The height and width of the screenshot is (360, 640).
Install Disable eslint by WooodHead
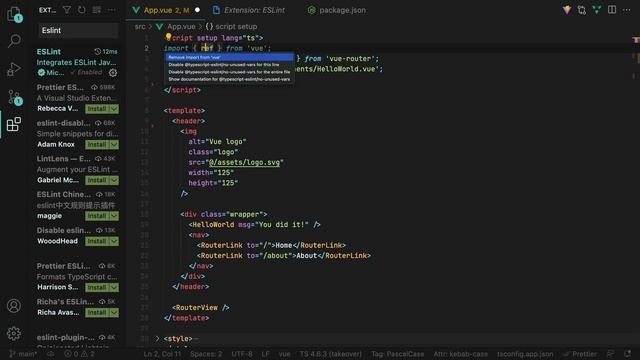point(97,241)
